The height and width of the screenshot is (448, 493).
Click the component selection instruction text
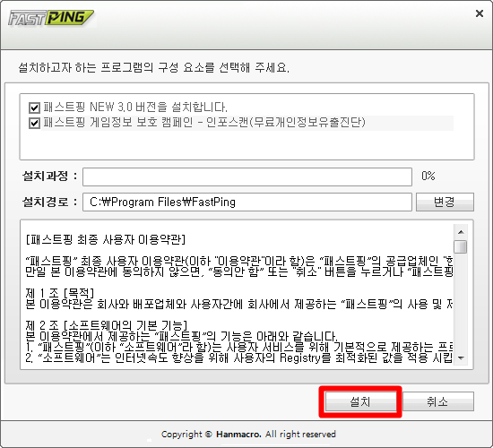(x=154, y=67)
